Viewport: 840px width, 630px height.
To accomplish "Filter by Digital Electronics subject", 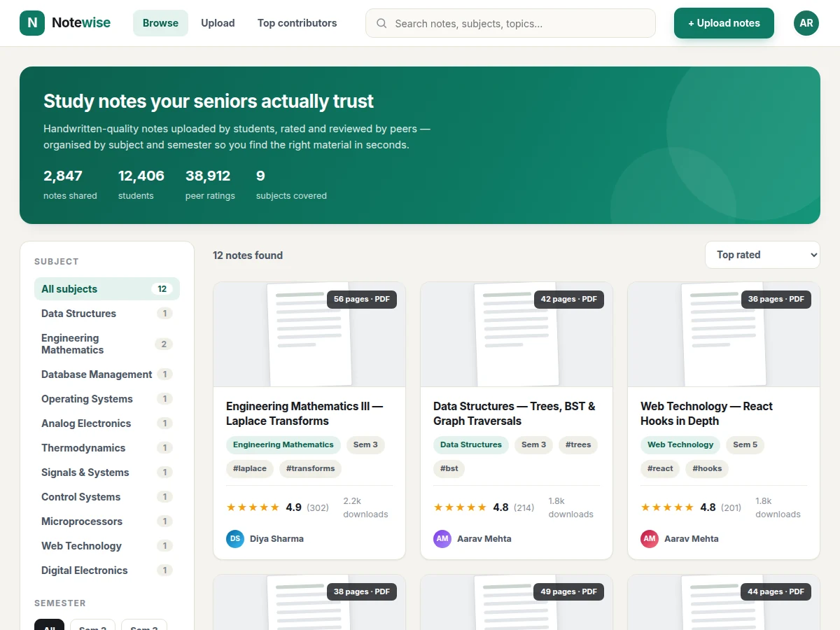I will pos(107,570).
